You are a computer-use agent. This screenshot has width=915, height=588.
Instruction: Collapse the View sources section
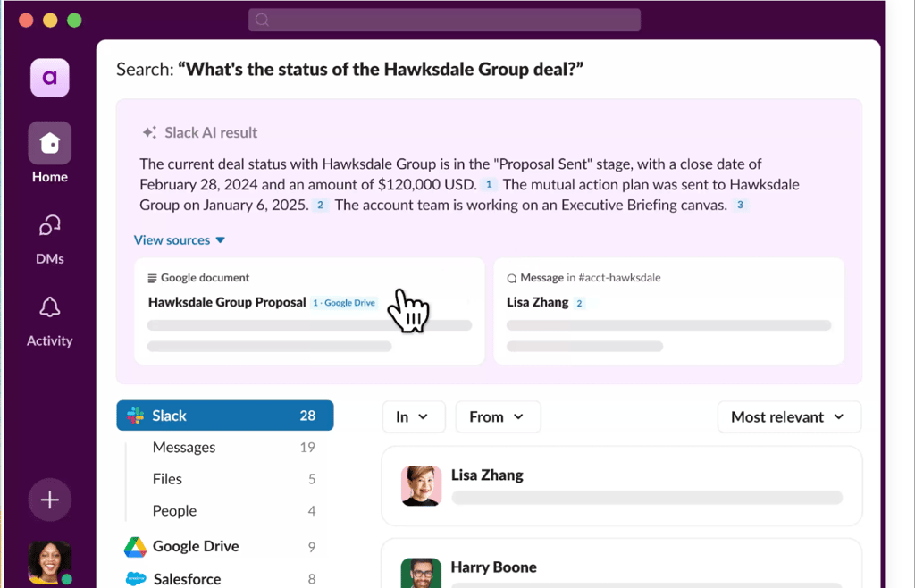click(x=179, y=239)
